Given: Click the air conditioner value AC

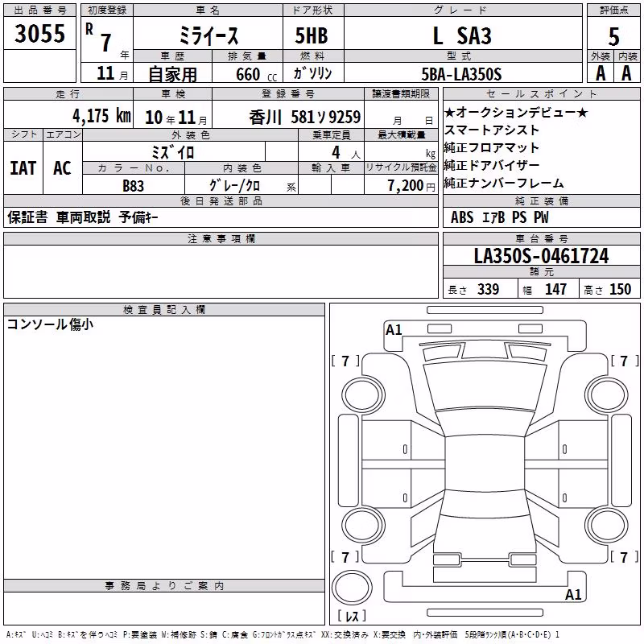Looking at the screenshot, I should click(62, 168).
